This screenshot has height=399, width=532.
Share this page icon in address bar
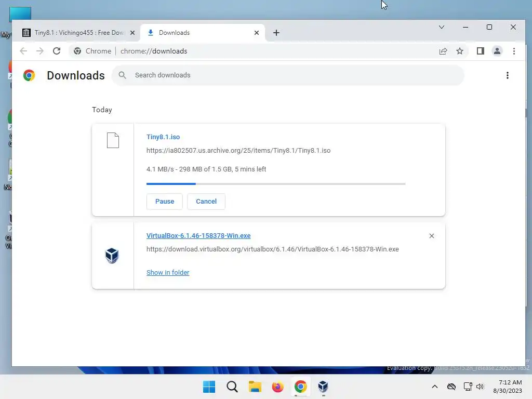(x=443, y=51)
